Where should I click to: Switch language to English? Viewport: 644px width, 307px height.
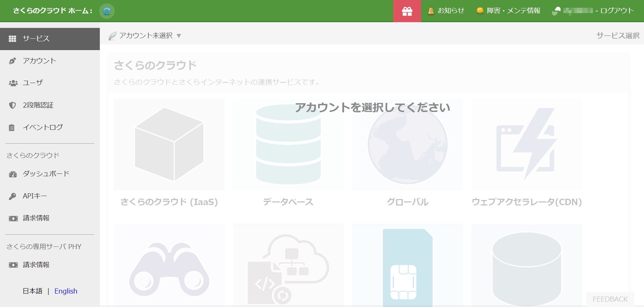(66, 291)
